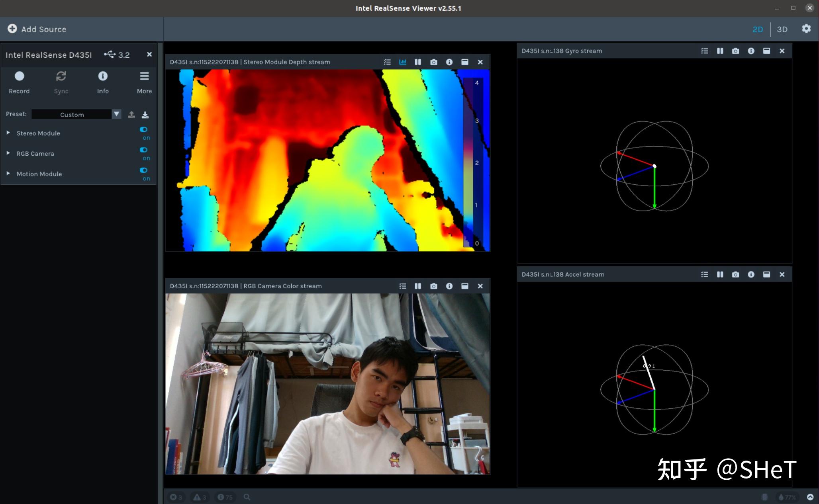Show info overlay on Gyro stream

[751, 51]
